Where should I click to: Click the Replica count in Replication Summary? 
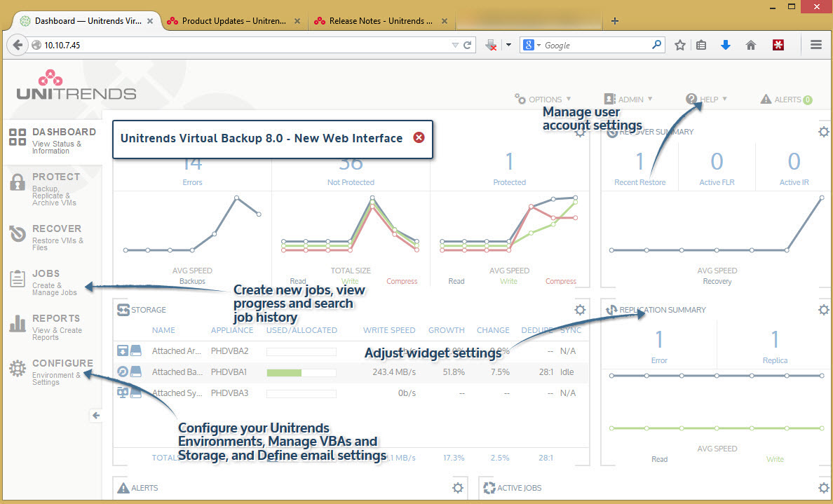(775, 339)
